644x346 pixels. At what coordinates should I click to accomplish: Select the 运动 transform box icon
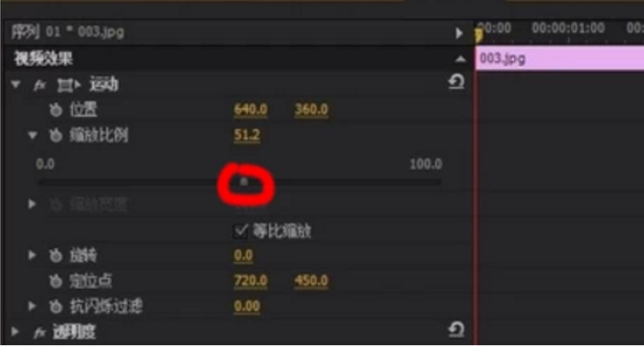click(x=68, y=85)
